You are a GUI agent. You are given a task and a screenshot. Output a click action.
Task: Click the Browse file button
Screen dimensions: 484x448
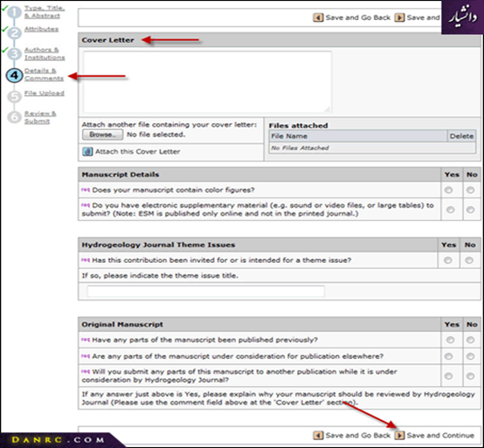click(x=102, y=134)
